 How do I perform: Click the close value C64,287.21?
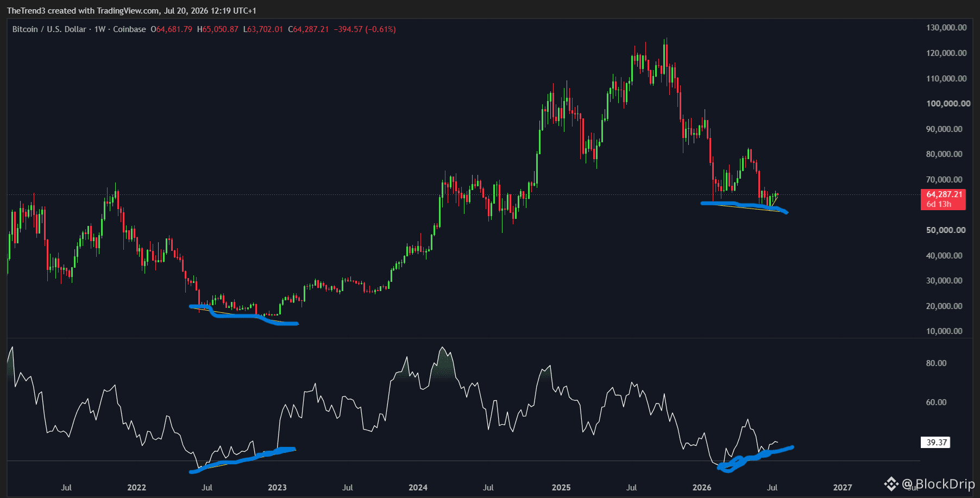coord(309,29)
